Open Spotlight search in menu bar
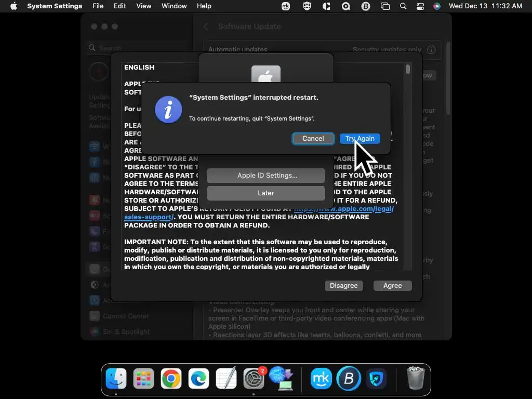The image size is (532, 399). click(x=403, y=6)
